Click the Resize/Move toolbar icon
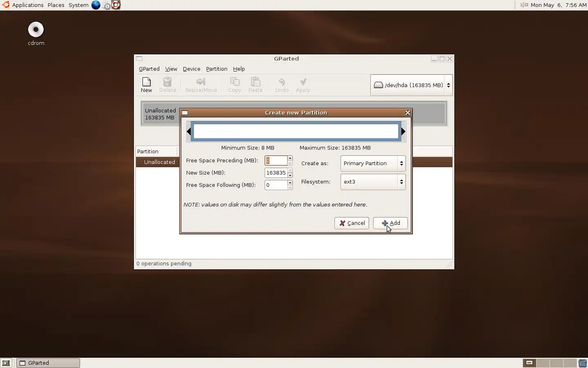 pos(201,85)
